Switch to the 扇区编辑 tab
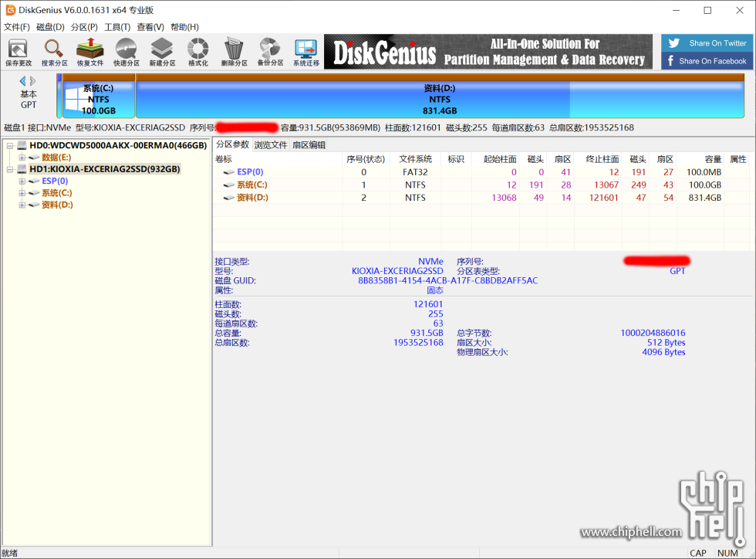The image size is (756, 559). pos(309,145)
